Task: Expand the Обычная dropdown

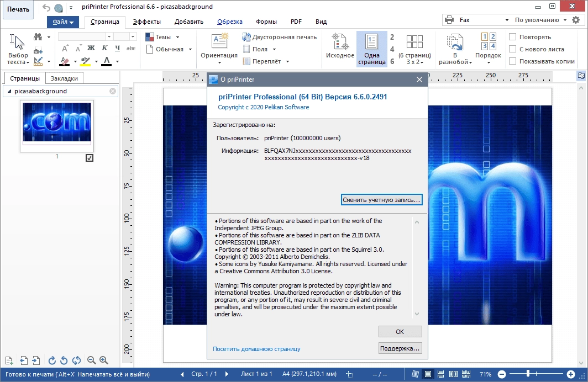Action: (x=190, y=49)
